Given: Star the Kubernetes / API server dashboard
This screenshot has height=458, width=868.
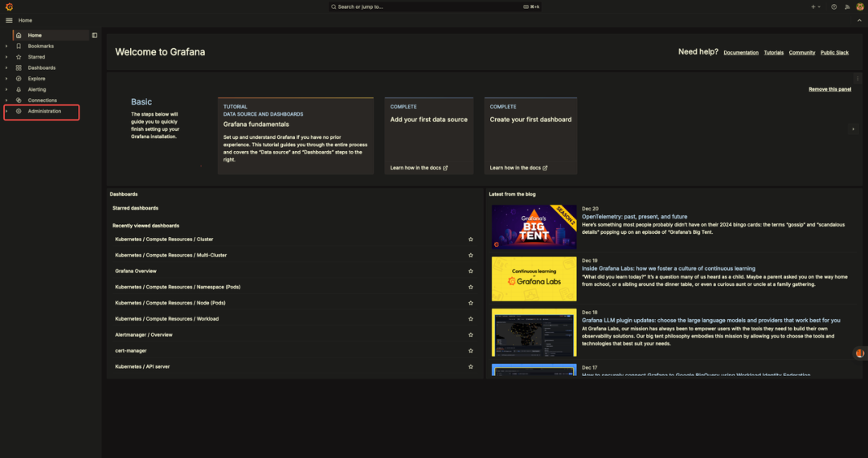Looking at the screenshot, I should coord(471,366).
